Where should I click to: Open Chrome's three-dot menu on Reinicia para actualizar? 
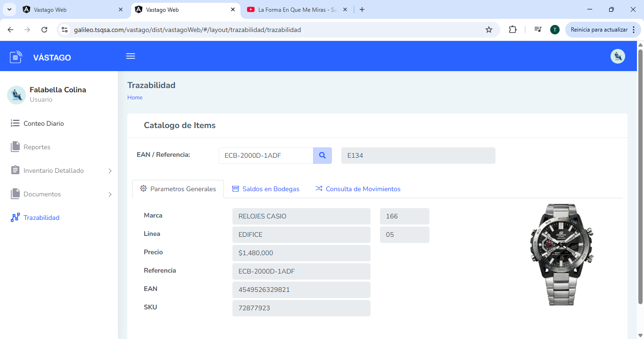(x=634, y=30)
